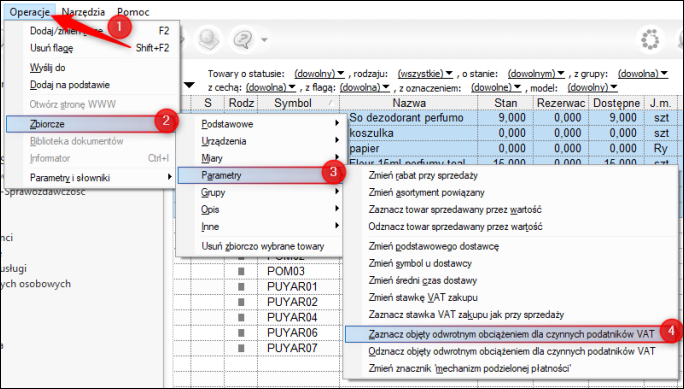This screenshot has height=389, width=684.
Task: Open the o stanie (dowolnym) dropdown
Action: 536,73
